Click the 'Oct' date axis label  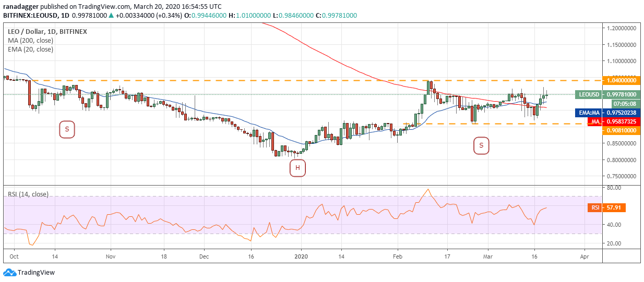pos(15,257)
